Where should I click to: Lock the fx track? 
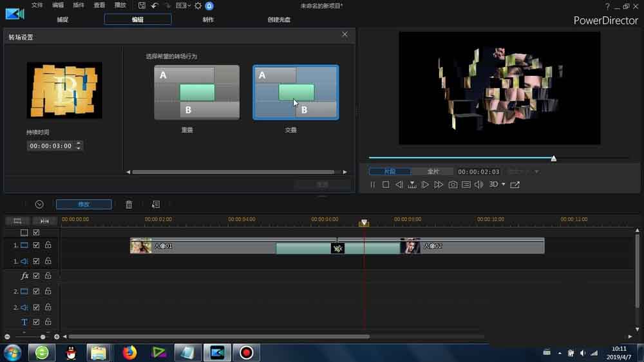pyautogui.click(x=48, y=276)
